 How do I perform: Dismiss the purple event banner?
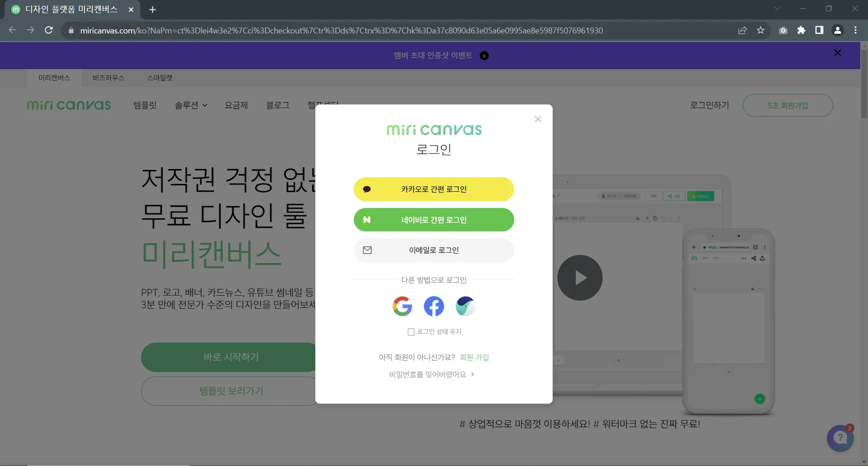pos(837,53)
